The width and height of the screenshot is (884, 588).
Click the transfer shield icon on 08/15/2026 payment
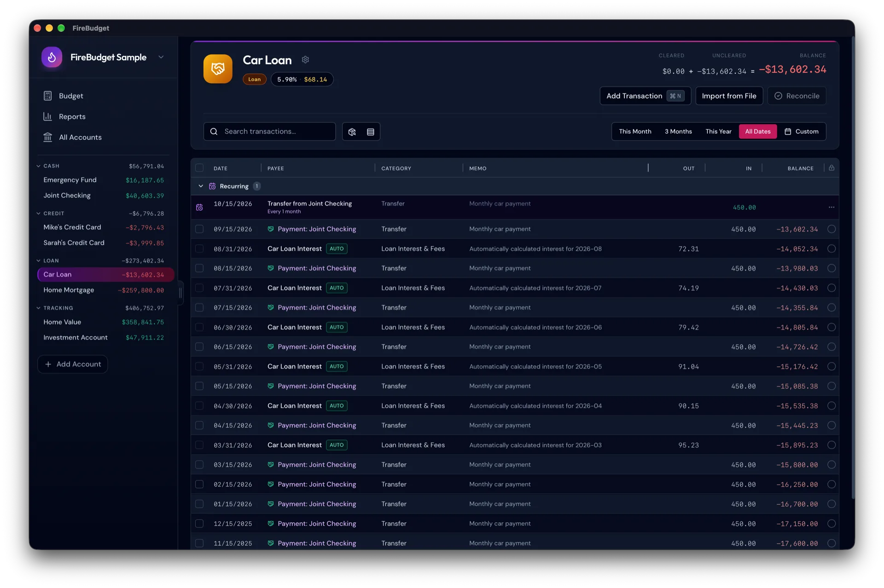click(x=271, y=268)
